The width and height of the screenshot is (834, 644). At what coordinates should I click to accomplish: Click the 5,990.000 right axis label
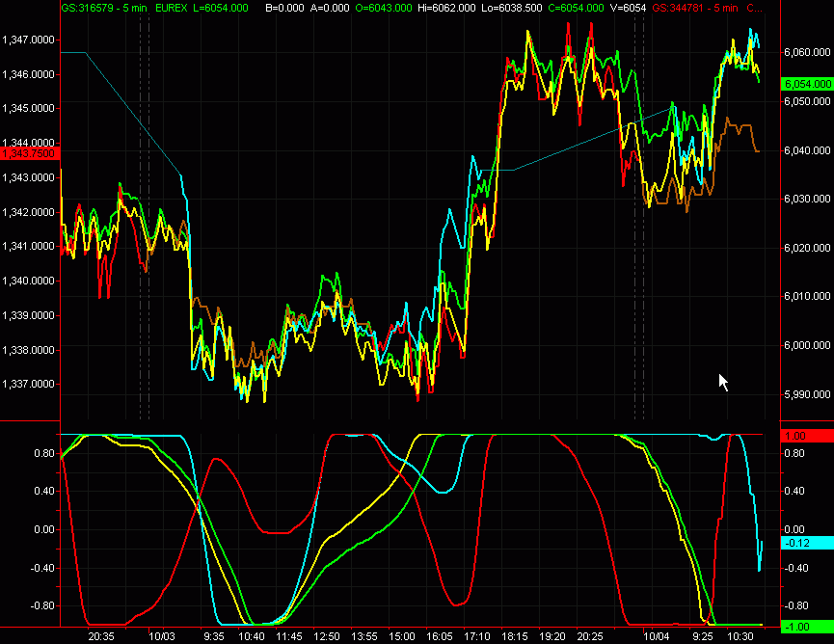pyautogui.click(x=807, y=394)
